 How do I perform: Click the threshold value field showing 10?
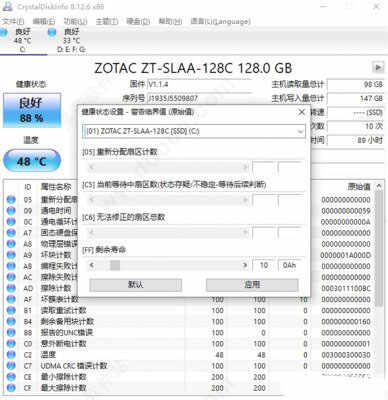[264, 265]
